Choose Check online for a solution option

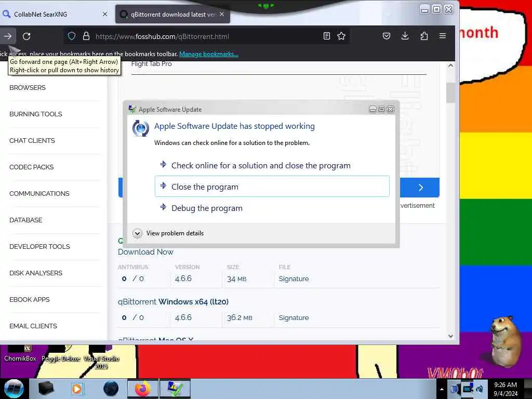tap(272, 165)
